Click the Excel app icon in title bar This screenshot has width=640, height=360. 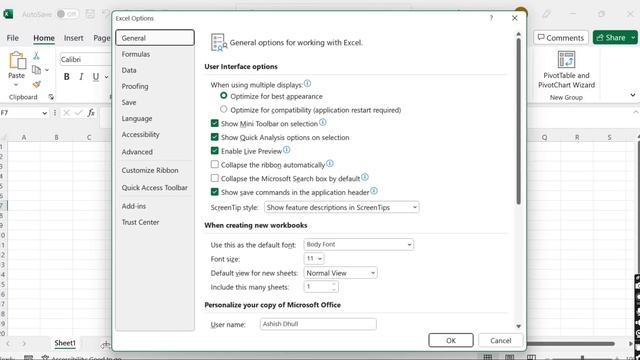coord(8,14)
